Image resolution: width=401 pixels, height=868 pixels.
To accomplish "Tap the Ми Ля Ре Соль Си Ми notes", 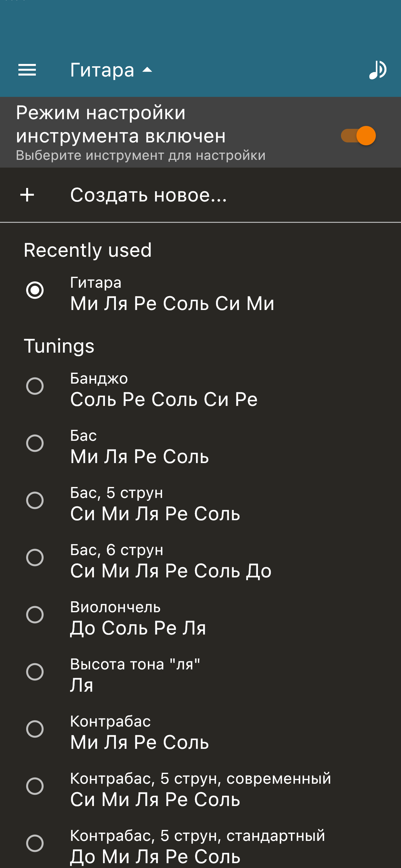I will coord(172,303).
